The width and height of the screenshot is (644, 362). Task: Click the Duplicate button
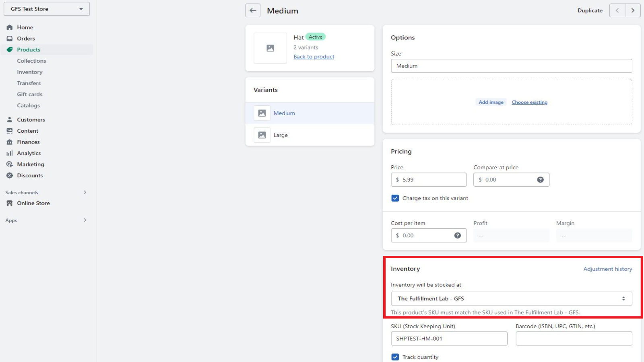tap(590, 10)
